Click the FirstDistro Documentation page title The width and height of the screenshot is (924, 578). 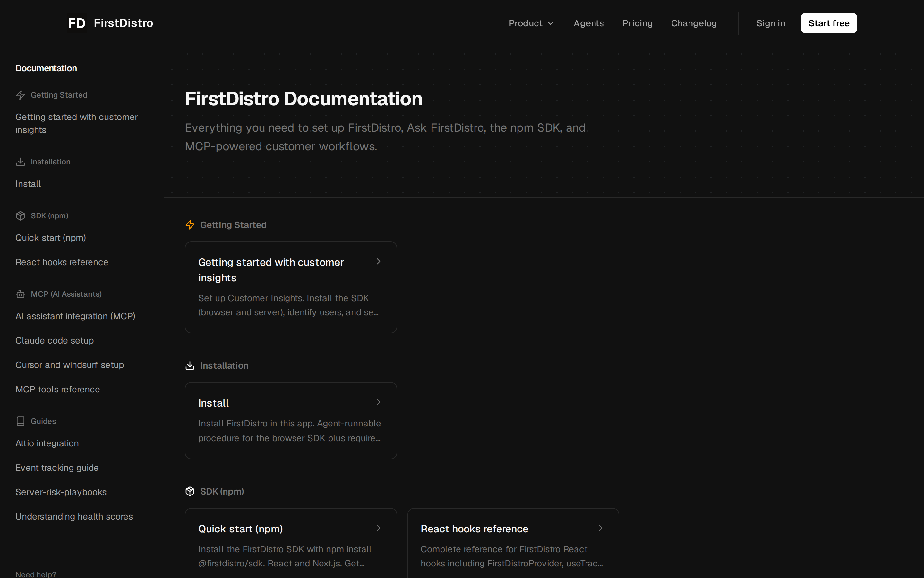[304, 99]
